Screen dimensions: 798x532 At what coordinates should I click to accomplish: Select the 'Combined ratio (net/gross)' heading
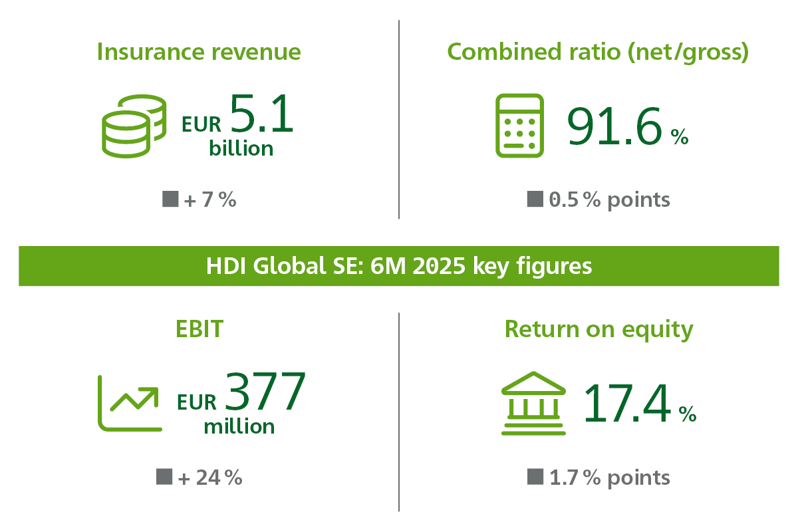[598, 53]
